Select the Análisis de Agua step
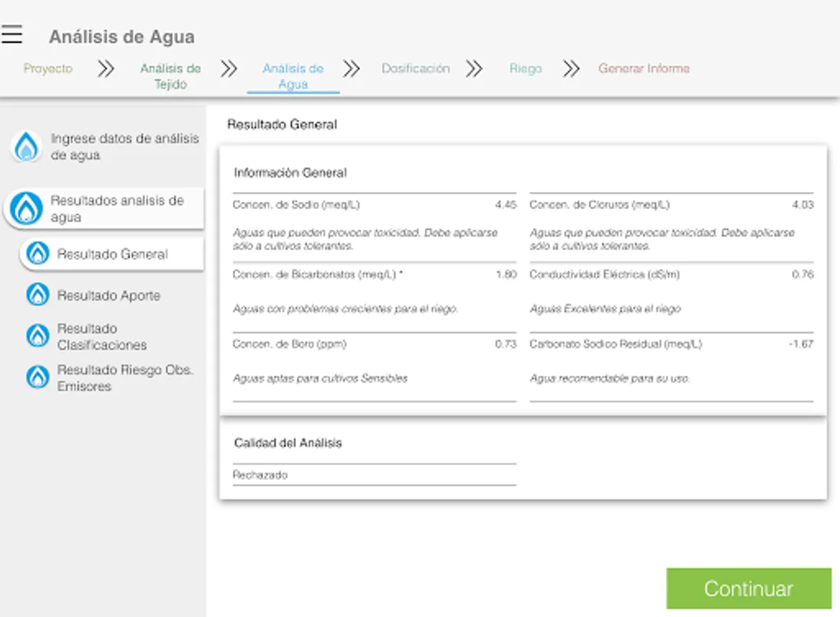The image size is (840, 617). 293,76
